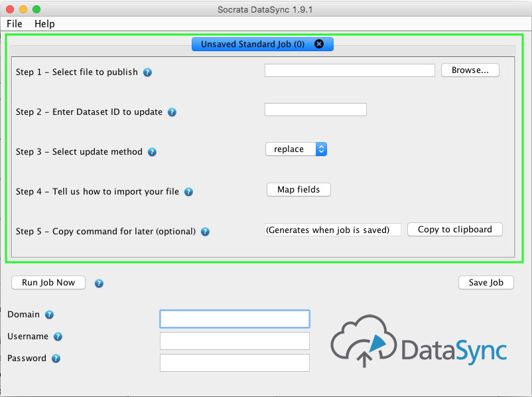Click the Password help icon

pyautogui.click(x=56, y=358)
